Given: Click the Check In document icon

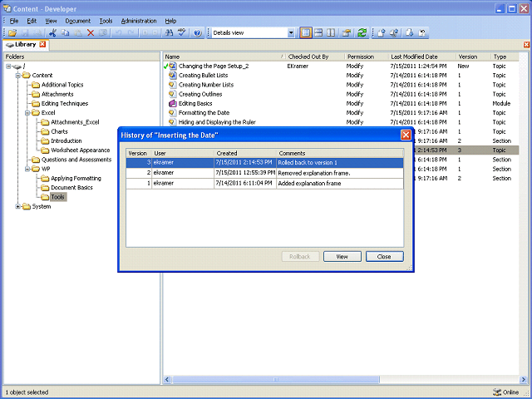Looking at the screenshot, I should 382,33.
